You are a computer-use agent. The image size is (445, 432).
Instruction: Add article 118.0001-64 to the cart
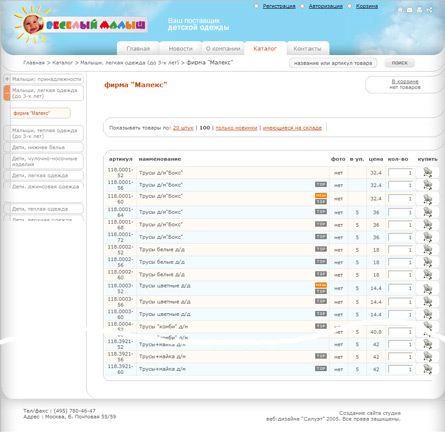pos(427,212)
